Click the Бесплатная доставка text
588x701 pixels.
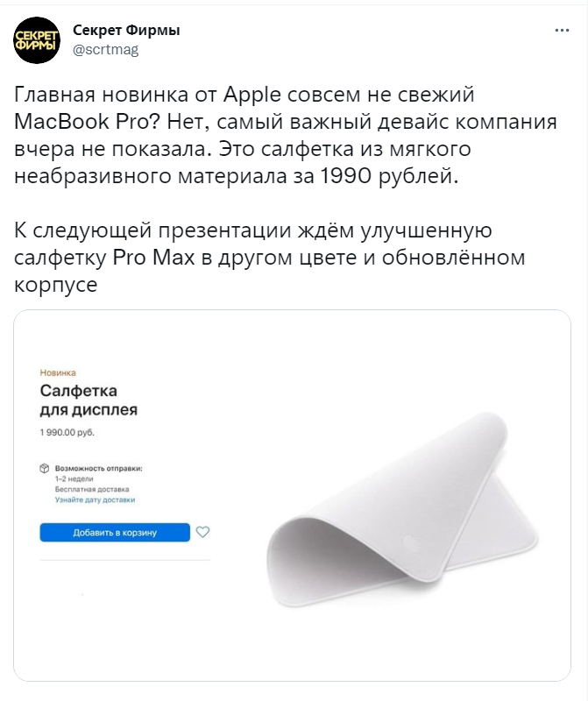92,489
